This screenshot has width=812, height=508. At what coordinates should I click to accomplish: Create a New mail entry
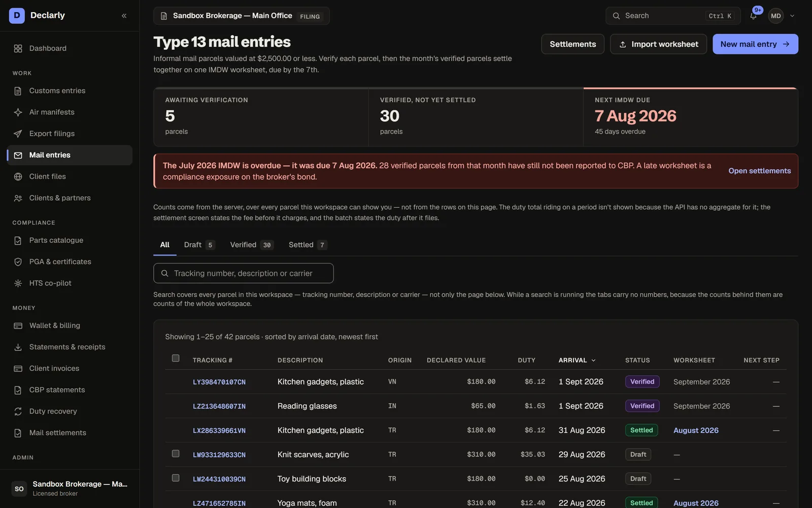pyautogui.click(x=755, y=44)
